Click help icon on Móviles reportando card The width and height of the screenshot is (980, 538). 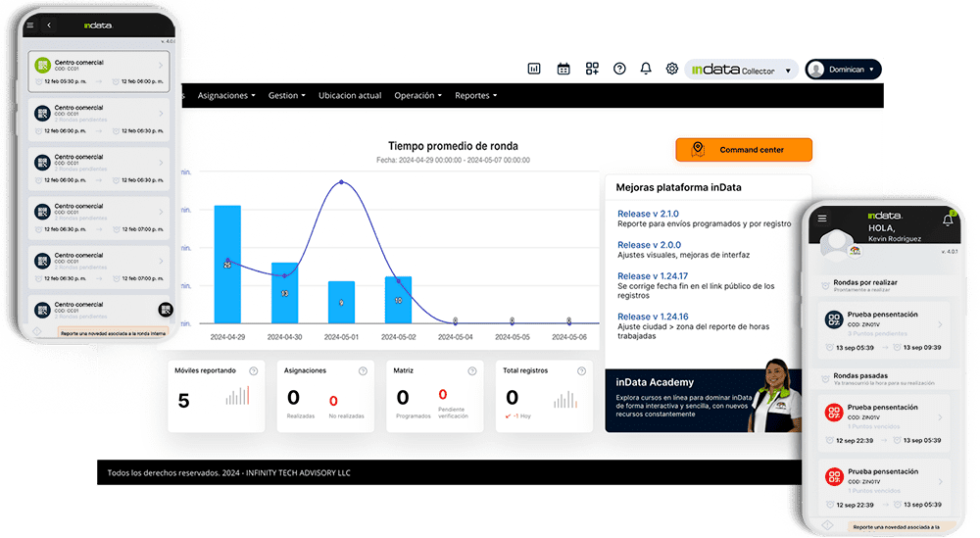(x=254, y=370)
